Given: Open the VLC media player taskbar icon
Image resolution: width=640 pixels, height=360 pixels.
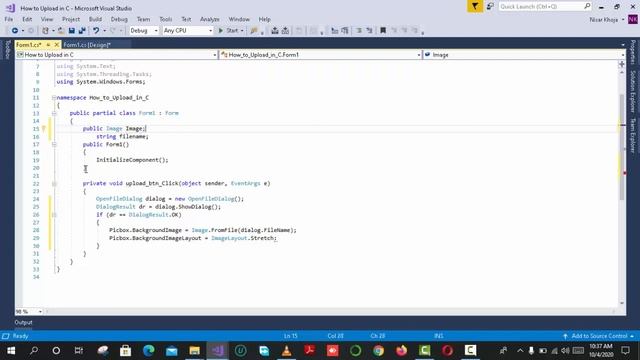Looking at the screenshot, I should click(287, 351).
